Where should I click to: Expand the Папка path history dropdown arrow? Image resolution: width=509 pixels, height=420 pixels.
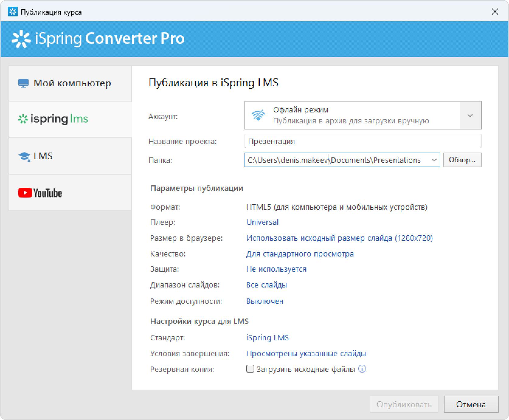(x=434, y=160)
